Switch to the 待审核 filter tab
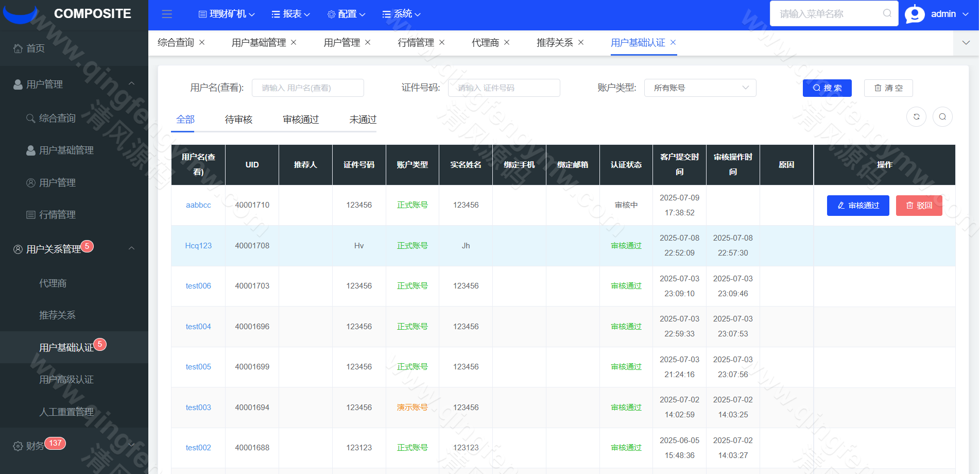The height and width of the screenshot is (474, 980). pos(238,120)
